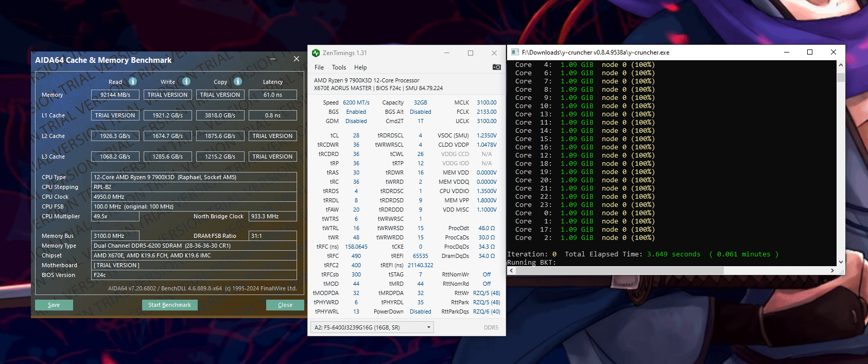Click the MCLK value 3100.00
This screenshot has height=364, width=868.
click(x=487, y=102)
